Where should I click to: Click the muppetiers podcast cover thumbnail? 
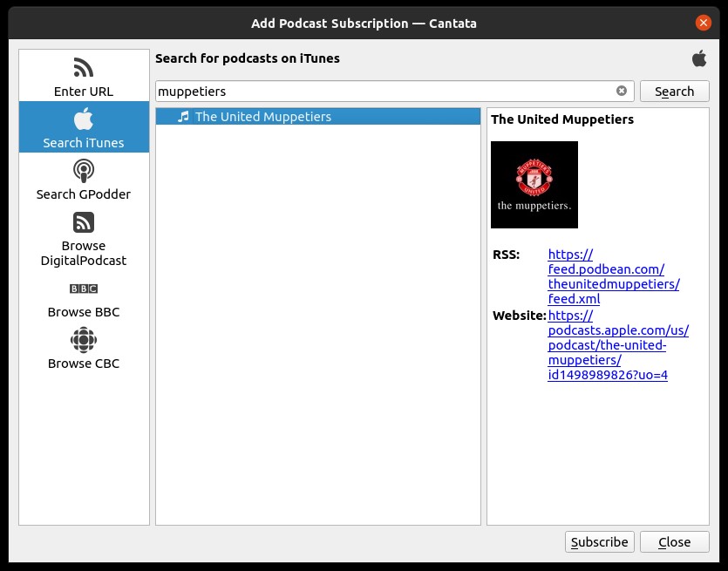click(534, 185)
